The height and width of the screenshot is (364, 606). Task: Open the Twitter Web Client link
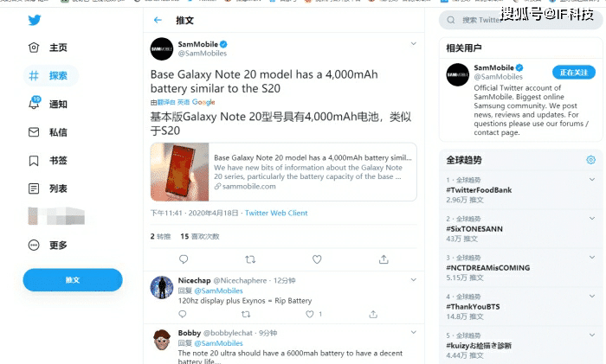pyautogui.click(x=276, y=213)
